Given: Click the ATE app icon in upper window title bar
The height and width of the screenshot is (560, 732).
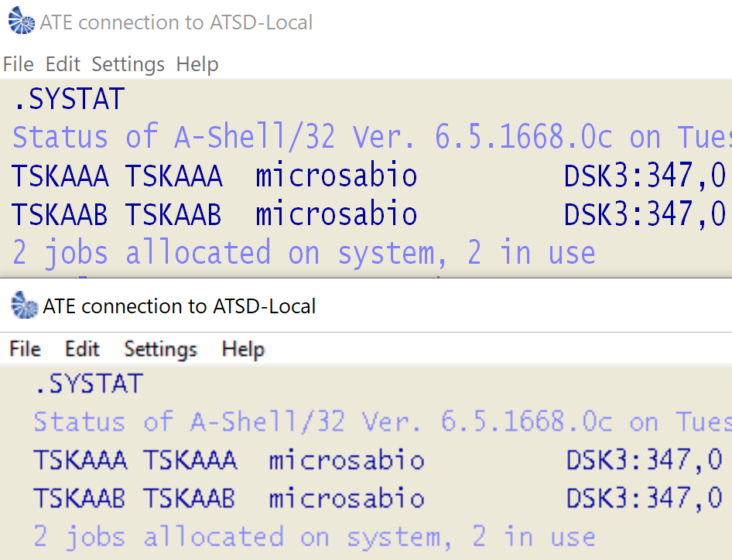Looking at the screenshot, I should point(22,22).
